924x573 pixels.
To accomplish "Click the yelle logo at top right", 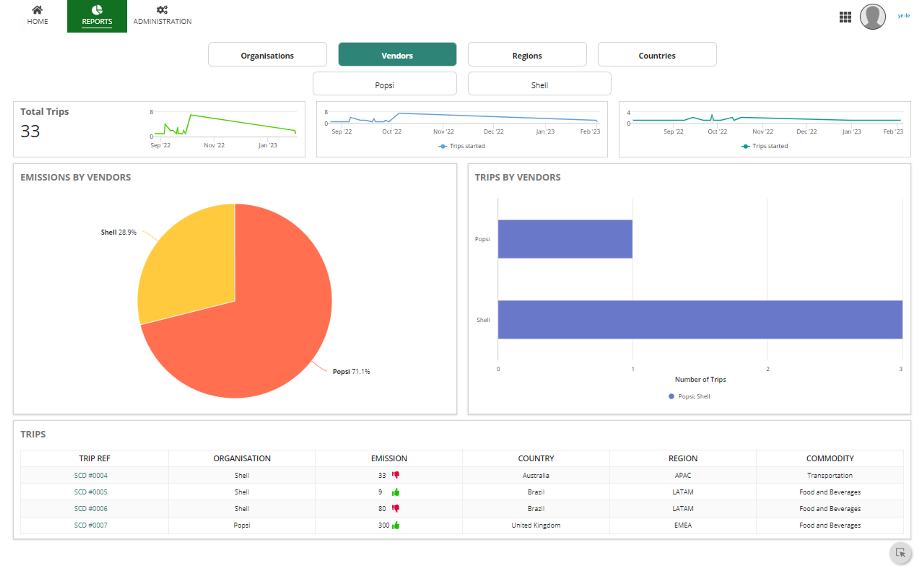I will (x=903, y=16).
